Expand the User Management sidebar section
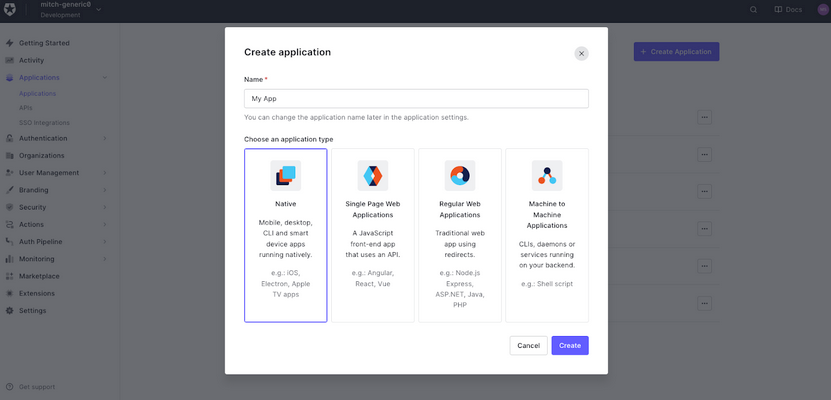This screenshot has height=400, width=831. [105, 173]
